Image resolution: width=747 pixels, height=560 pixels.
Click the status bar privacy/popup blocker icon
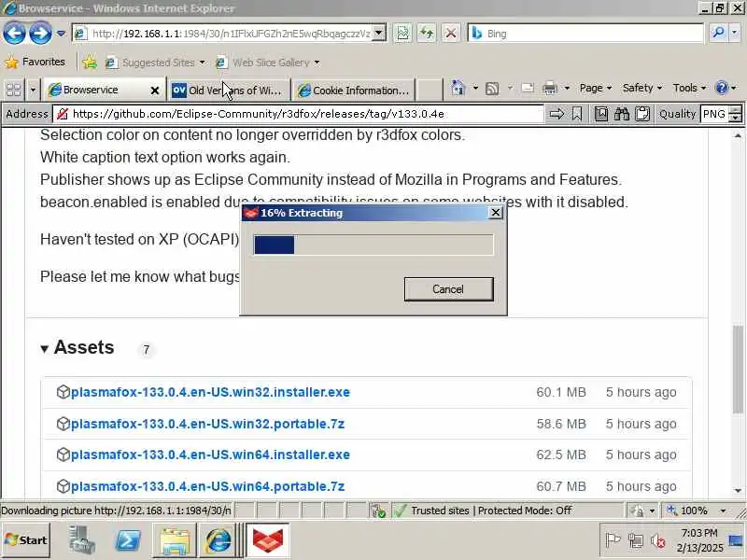(x=379, y=511)
